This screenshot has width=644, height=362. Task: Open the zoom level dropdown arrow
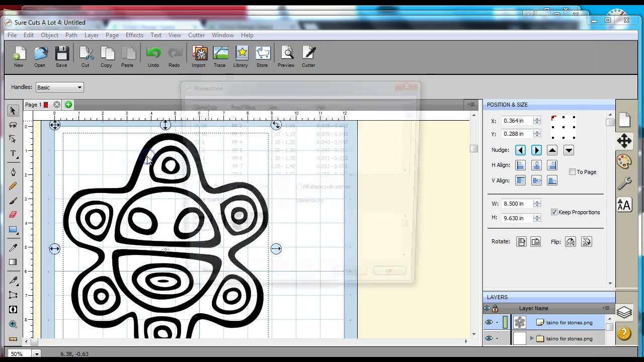tap(37, 354)
